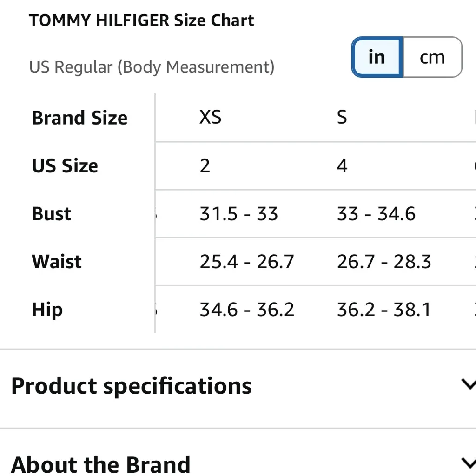476x476 pixels.
Task: Open the About the Brand section
Action: 100,464
